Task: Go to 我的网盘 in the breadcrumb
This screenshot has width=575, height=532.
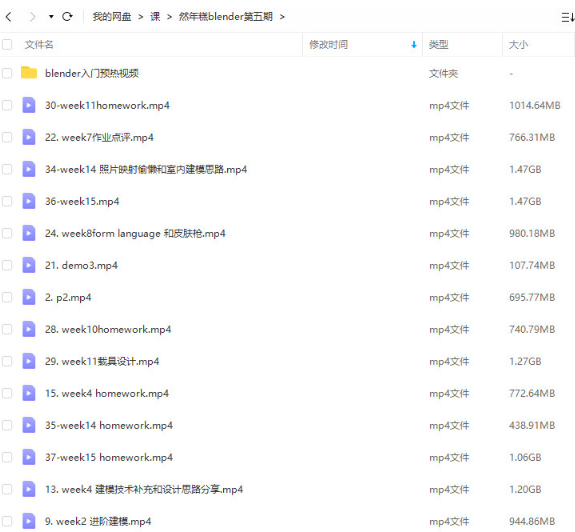Action: (112, 17)
